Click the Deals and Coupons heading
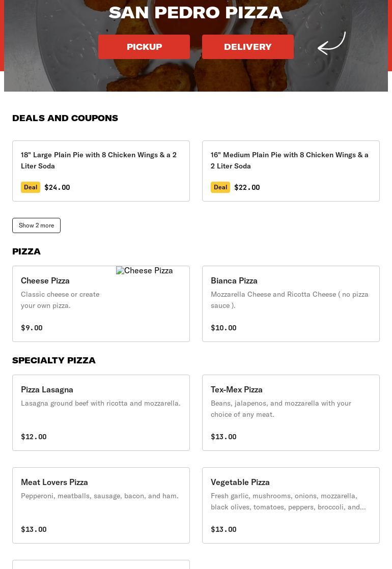This screenshot has height=569, width=392. 65,118
